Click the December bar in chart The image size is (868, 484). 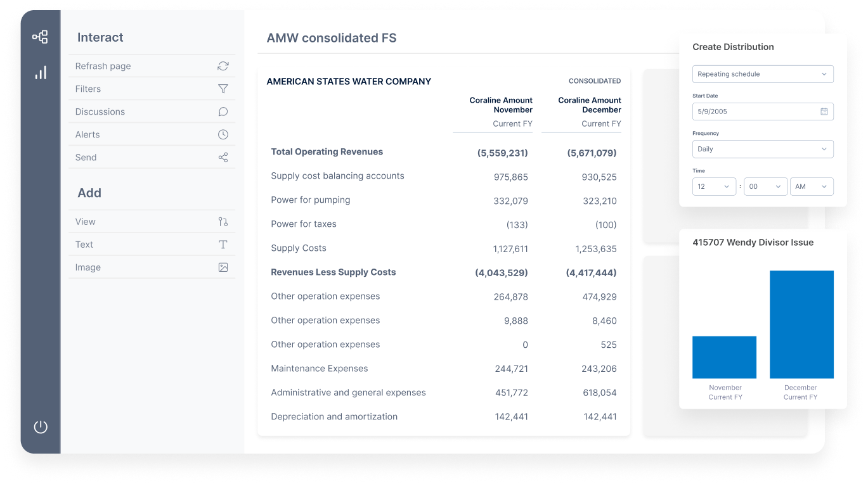(x=801, y=324)
